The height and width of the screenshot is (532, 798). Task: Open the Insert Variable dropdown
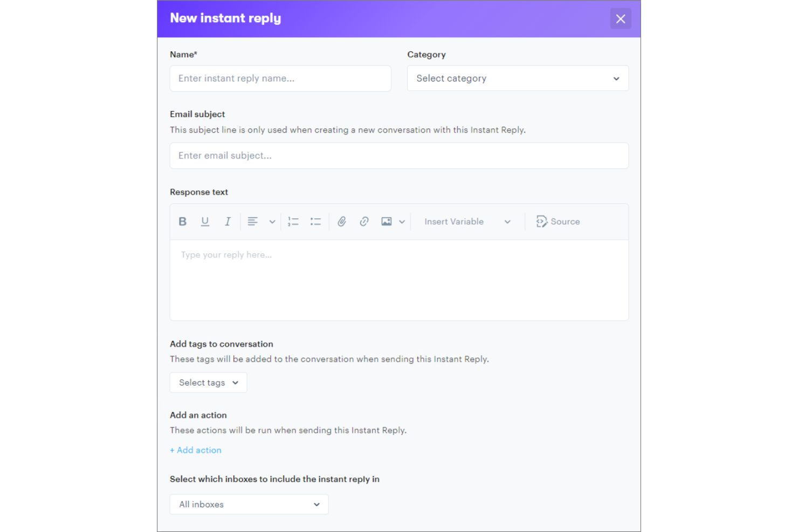[x=467, y=221]
